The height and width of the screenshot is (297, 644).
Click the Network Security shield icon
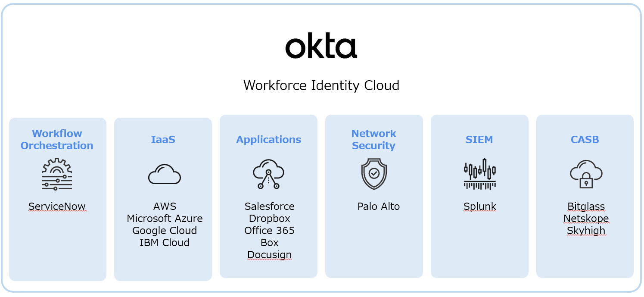374,174
